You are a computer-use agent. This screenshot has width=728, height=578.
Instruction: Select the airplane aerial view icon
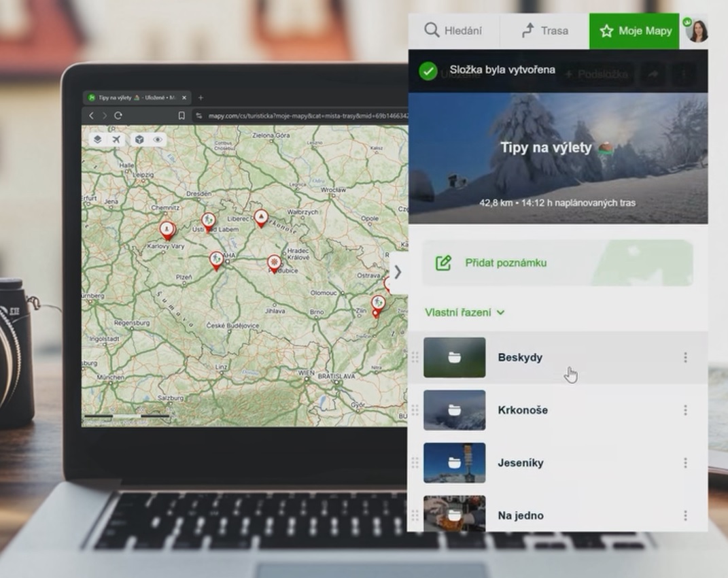(116, 139)
